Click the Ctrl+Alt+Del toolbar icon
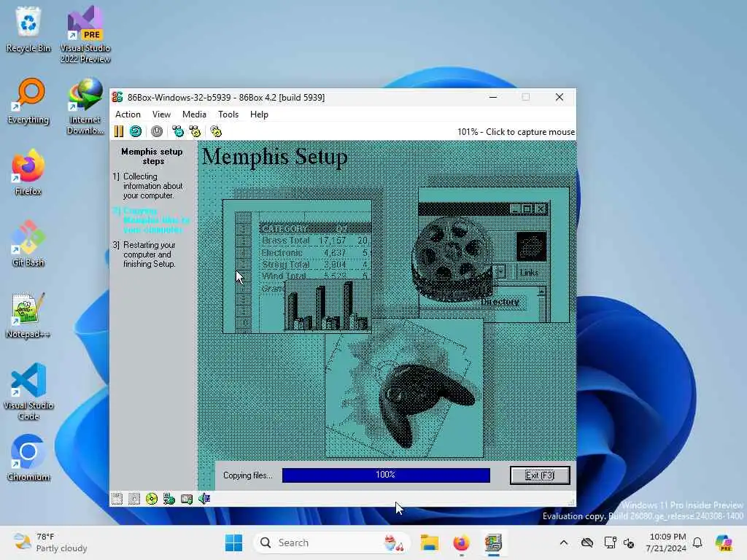 click(x=178, y=131)
